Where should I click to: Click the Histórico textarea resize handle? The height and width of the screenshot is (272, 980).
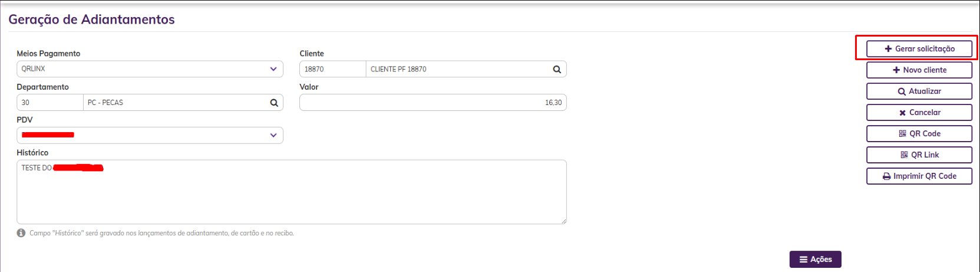pos(563,221)
